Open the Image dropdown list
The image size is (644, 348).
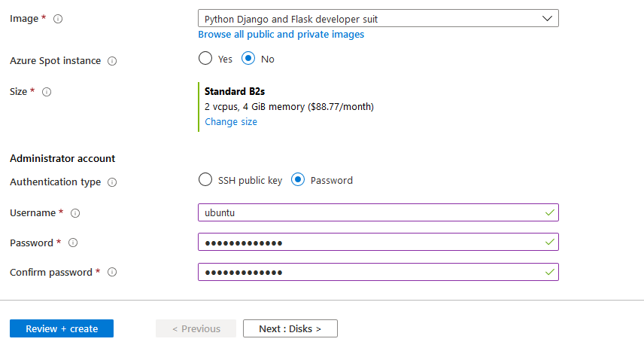378,19
